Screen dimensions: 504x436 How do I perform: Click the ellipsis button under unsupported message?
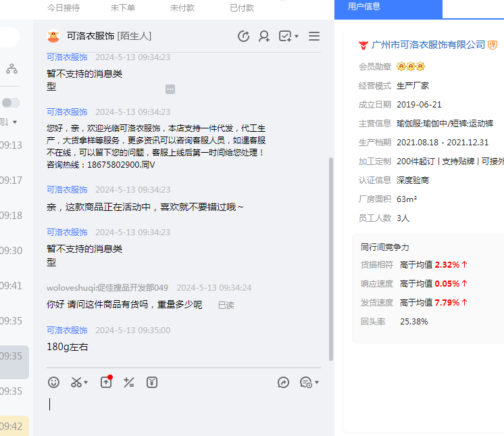(x=170, y=89)
